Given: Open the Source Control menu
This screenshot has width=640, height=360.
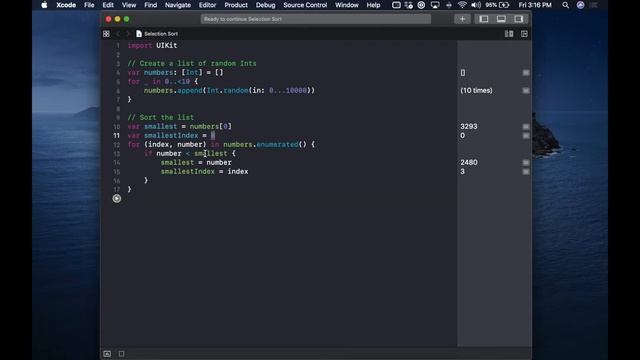Looking at the screenshot, I should [x=305, y=5].
